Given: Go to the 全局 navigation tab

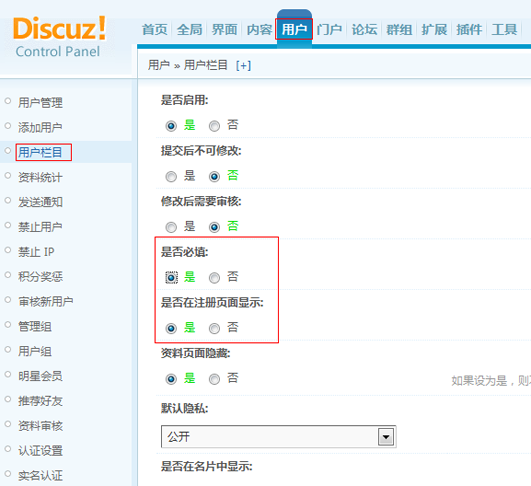Looking at the screenshot, I should (x=190, y=29).
